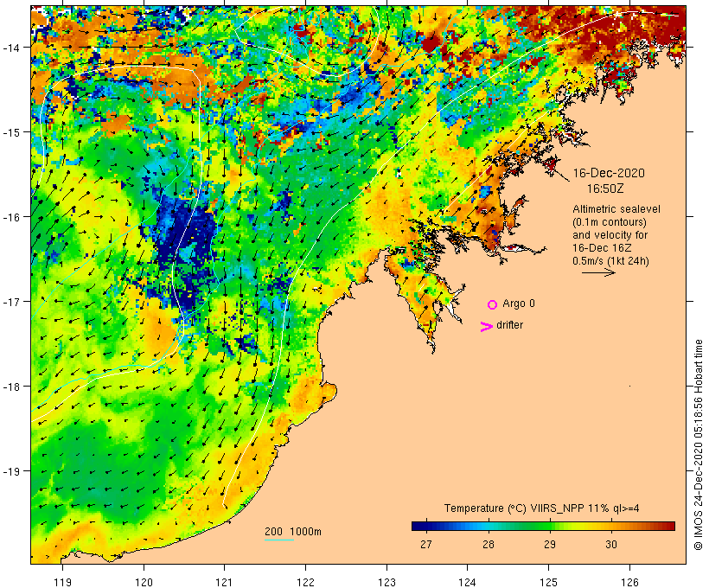The width and height of the screenshot is (709, 588).
Task: Click the longitude label 124
Action: click(x=468, y=582)
